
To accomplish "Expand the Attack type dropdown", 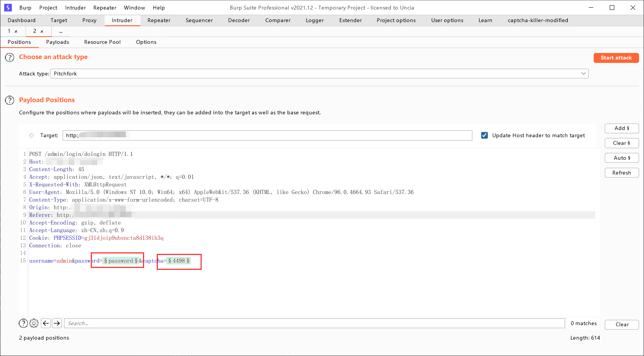I will coord(583,74).
